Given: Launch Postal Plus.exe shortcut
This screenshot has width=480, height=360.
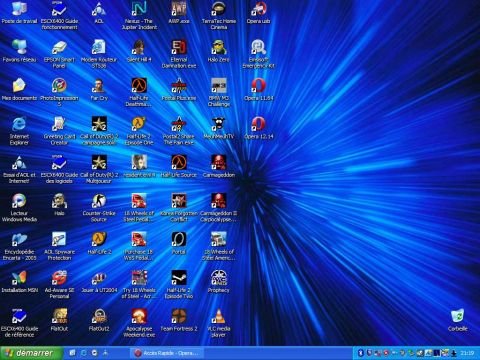Looking at the screenshot, I should [179, 85].
